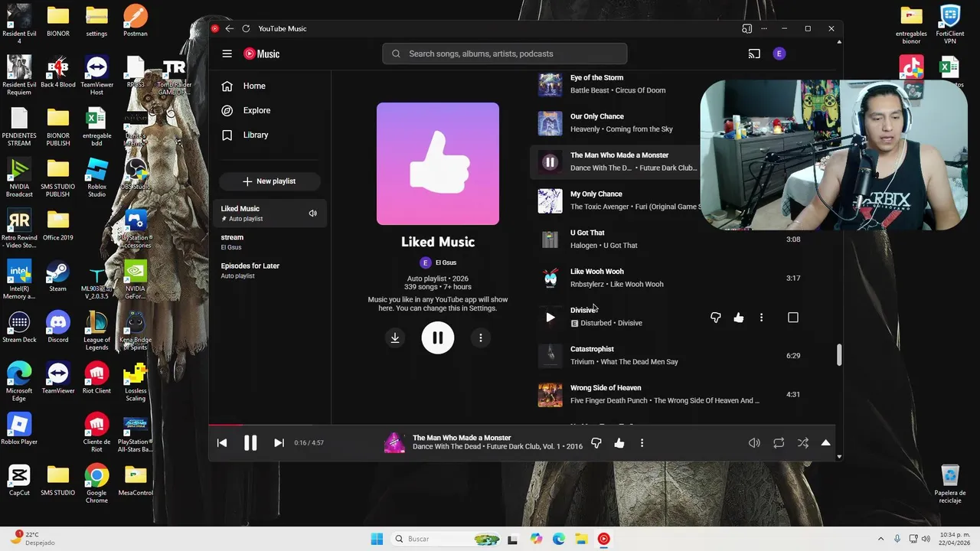The image size is (980, 551).
Task: Pause playback in the player bar
Action: (250, 443)
